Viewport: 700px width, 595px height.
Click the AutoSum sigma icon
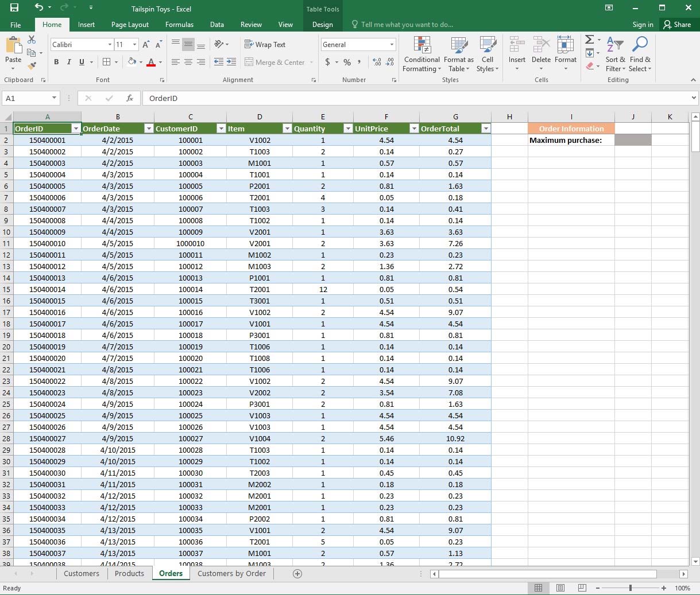(589, 40)
